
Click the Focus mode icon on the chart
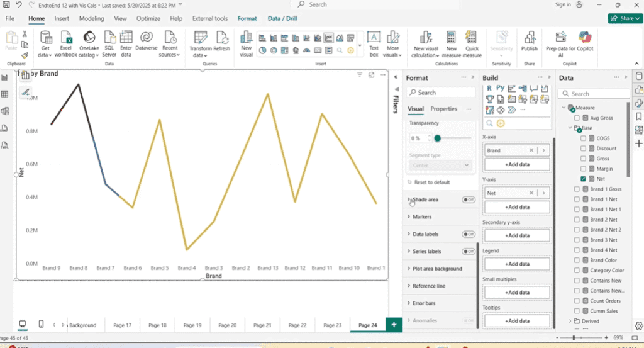pos(371,75)
